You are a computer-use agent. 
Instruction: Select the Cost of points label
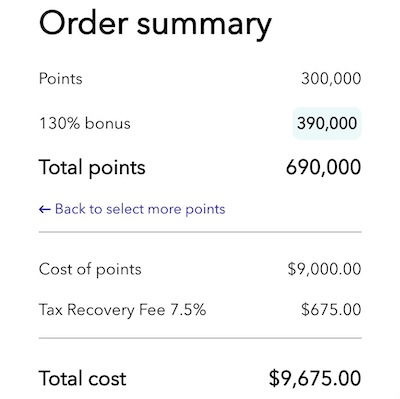click(90, 269)
